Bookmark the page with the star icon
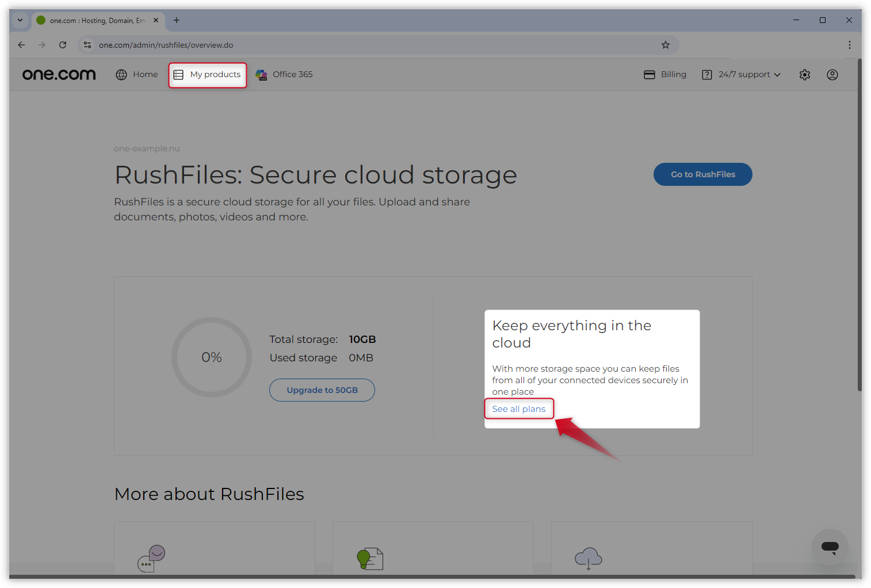 666,44
